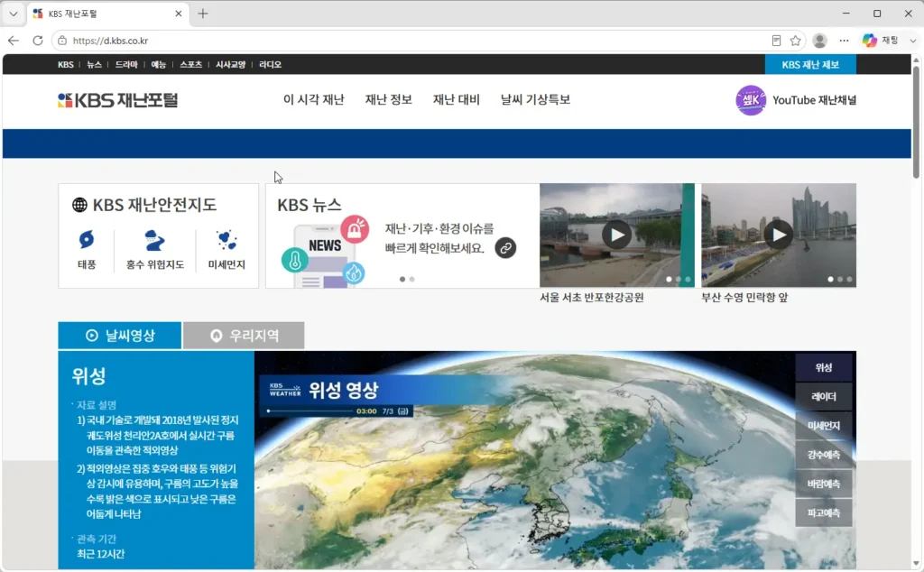Click the page vertical scrollbar thumb
The image size is (924, 572).
click(916, 121)
